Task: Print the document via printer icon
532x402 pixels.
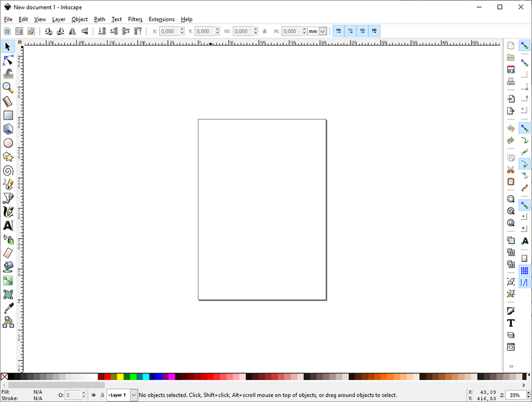Action: tap(511, 82)
